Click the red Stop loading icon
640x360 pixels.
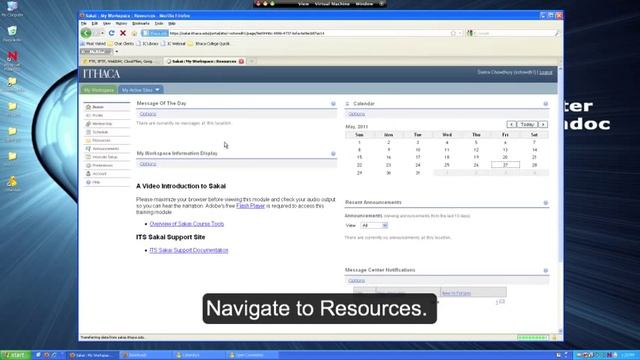122,33
